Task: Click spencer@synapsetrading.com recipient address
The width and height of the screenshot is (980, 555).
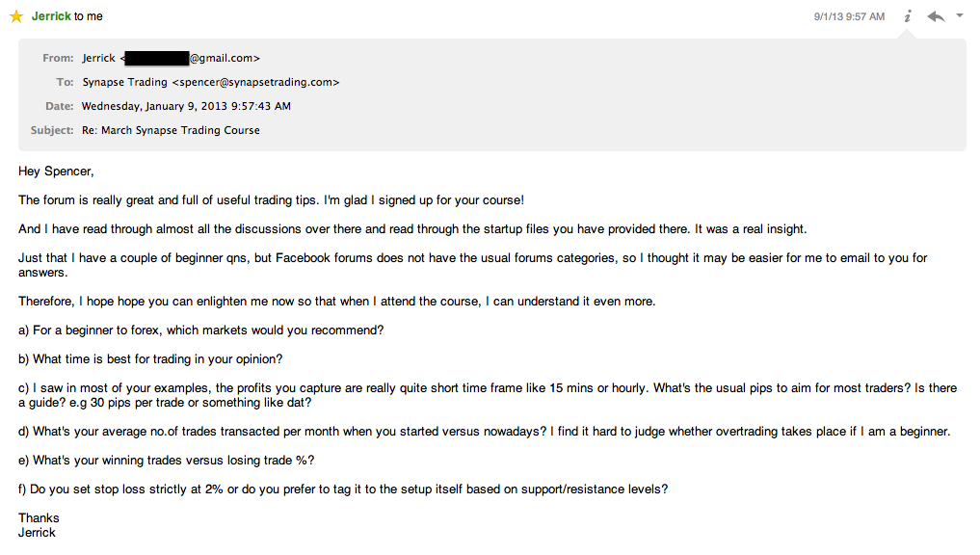Action: point(255,83)
